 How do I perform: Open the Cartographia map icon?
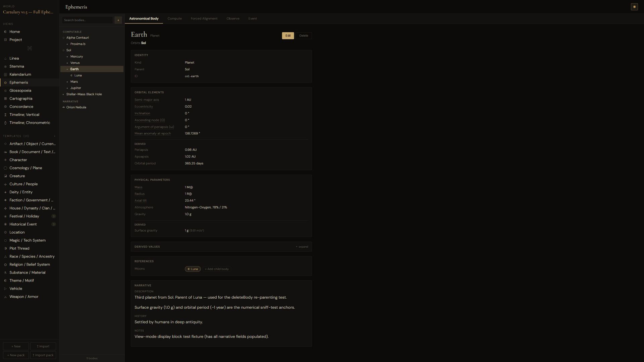point(5,99)
